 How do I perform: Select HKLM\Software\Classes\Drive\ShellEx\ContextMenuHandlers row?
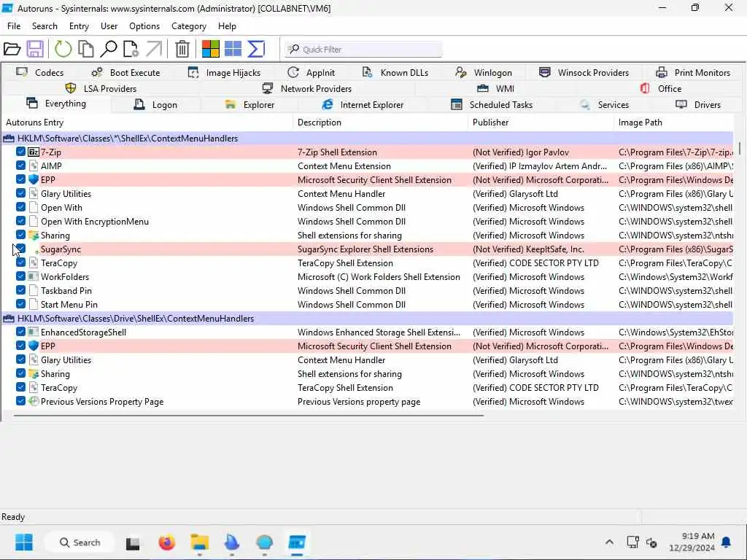pos(368,319)
